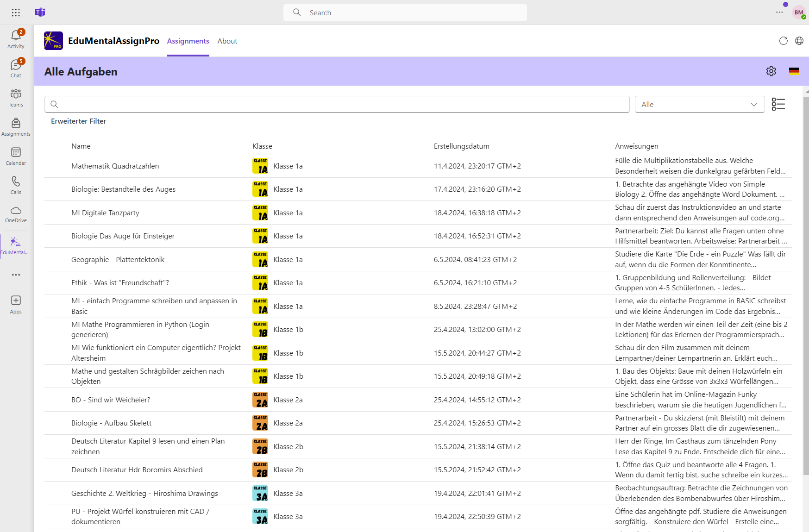
Task: Open Chat in the Teams sidebar
Action: click(x=16, y=68)
